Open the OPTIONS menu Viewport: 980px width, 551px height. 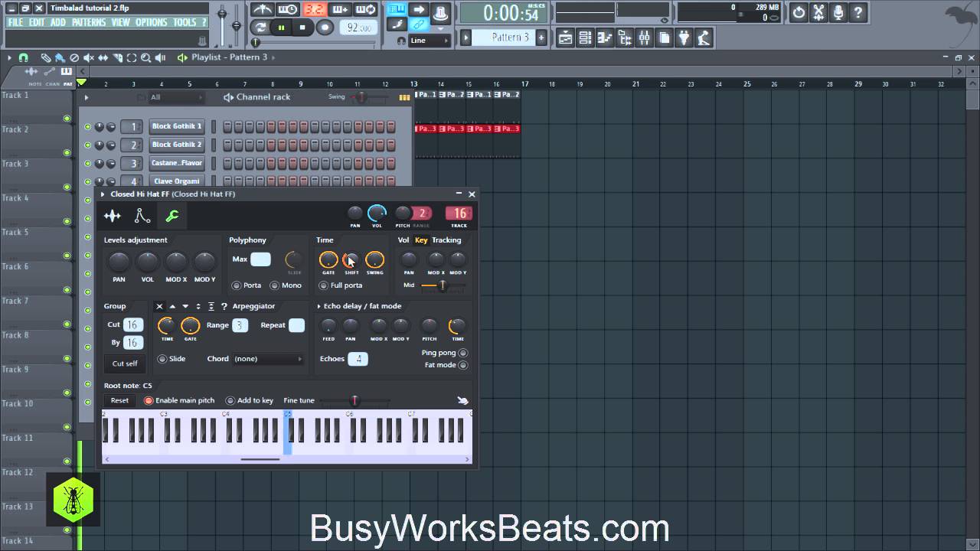(152, 22)
